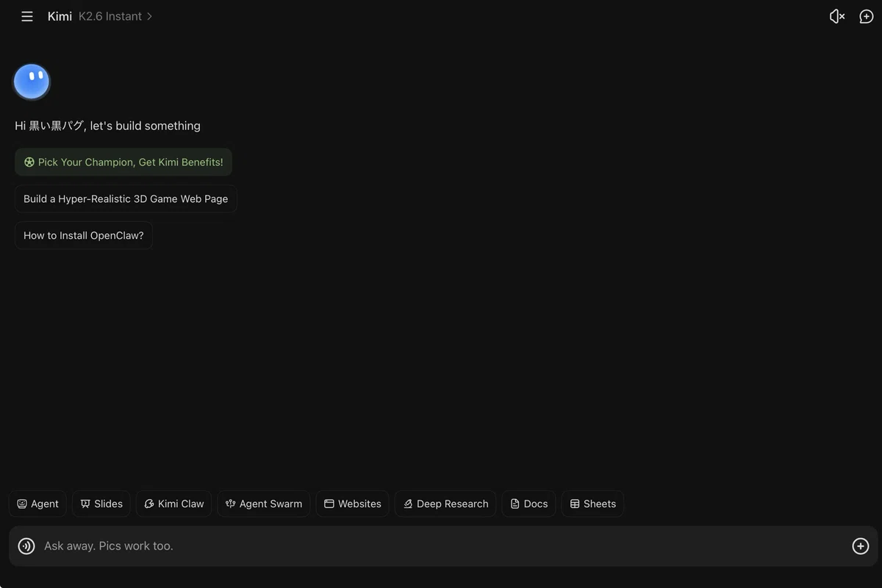Toggle the muted speaker icon
This screenshot has width=882, height=588.
[x=836, y=16]
